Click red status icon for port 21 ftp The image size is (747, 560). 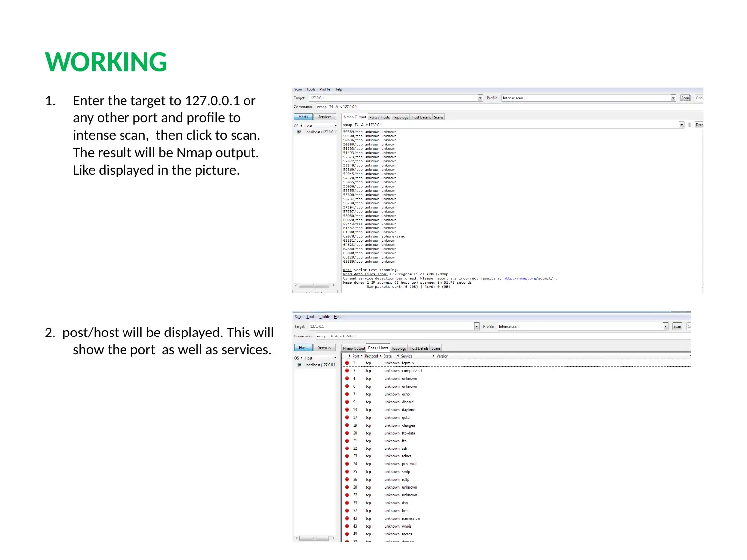pos(347,441)
